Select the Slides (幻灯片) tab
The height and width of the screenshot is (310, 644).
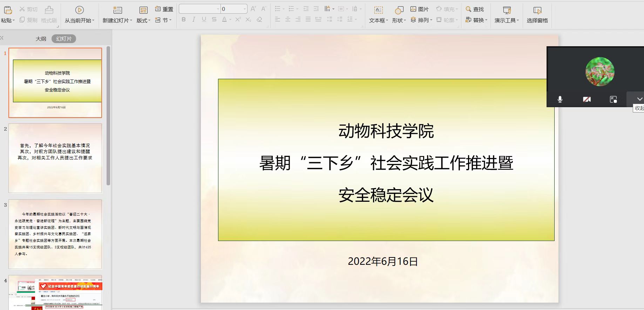pyautogui.click(x=64, y=39)
